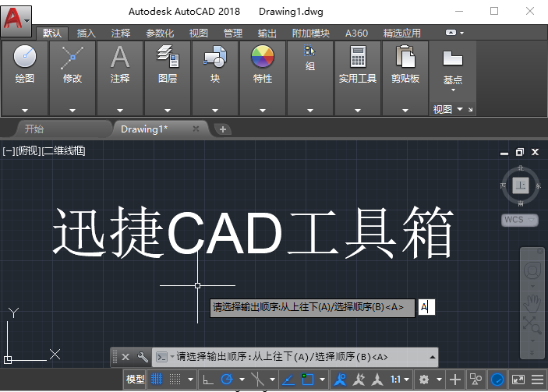Switch to the 参数化 ribbon tab
The image size is (548, 392).
pos(160,34)
